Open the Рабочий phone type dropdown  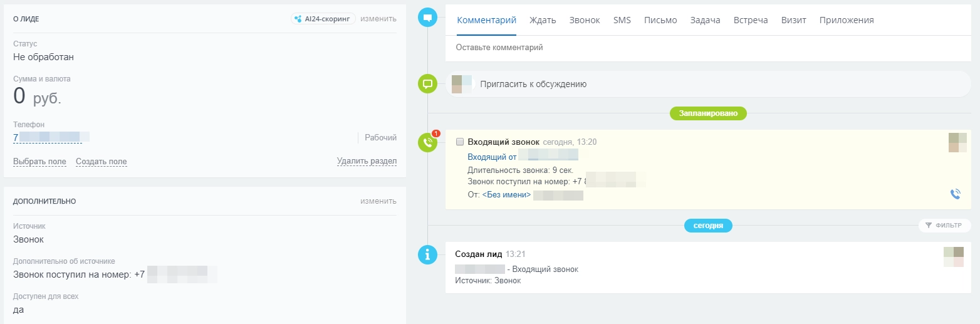pyautogui.click(x=380, y=138)
